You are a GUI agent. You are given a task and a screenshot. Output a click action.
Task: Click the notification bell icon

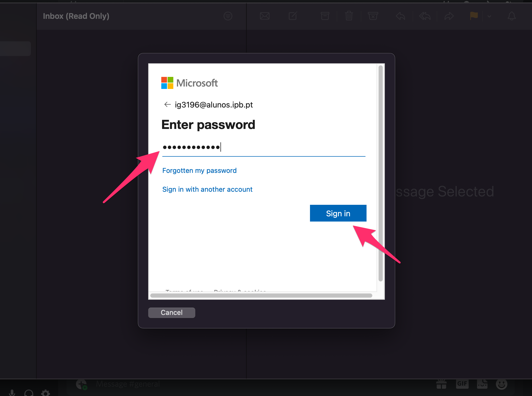[x=512, y=16]
